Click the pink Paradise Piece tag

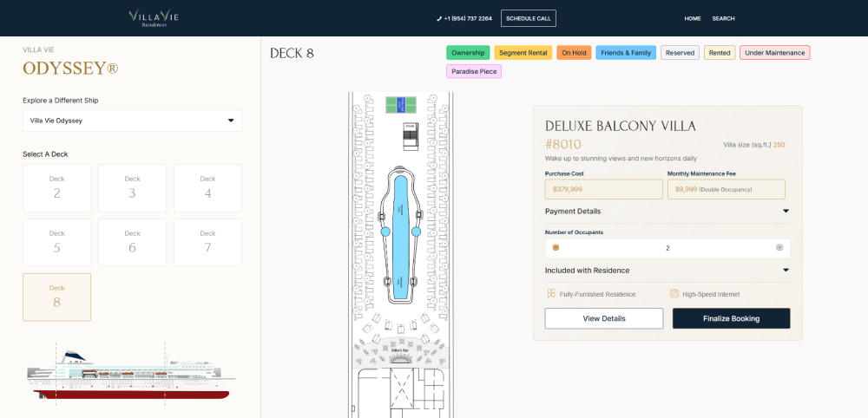pyautogui.click(x=474, y=71)
